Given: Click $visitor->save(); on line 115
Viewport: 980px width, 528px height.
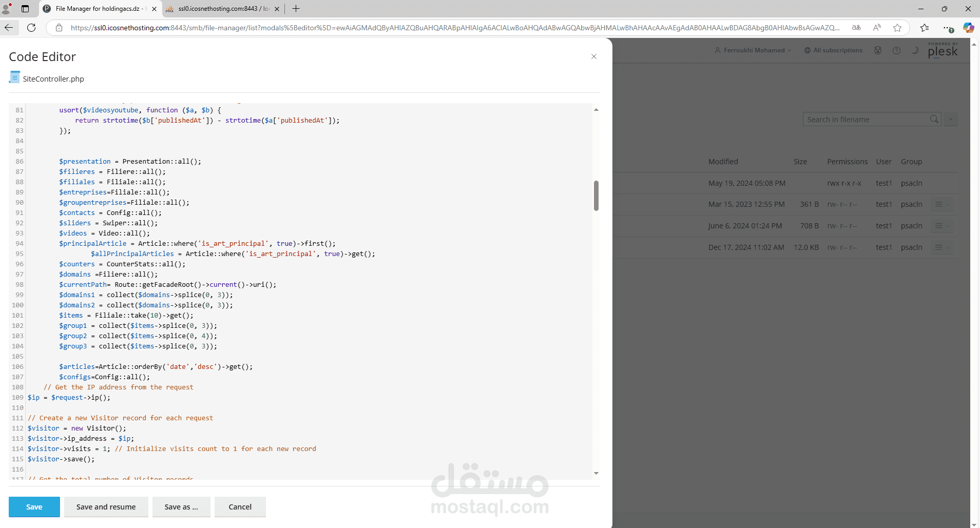Looking at the screenshot, I should click(x=61, y=459).
